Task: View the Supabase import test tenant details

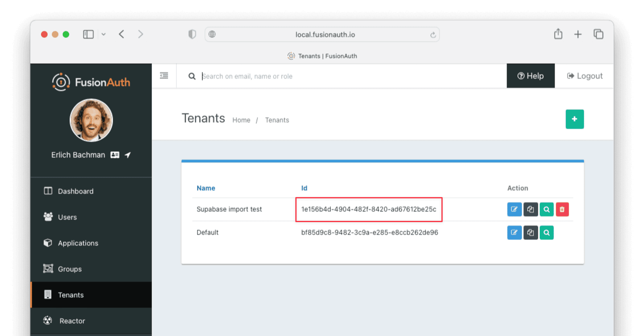Action: (x=547, y=209)
